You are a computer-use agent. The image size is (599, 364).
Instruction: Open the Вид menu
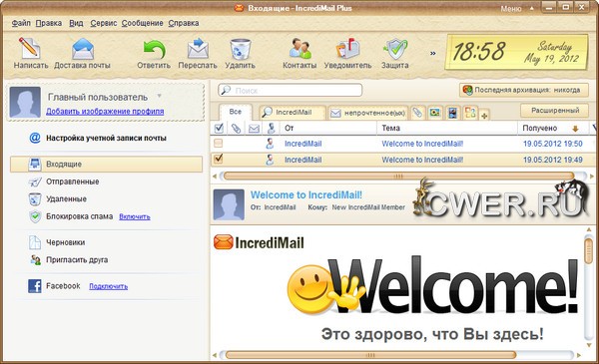[76, 23]
